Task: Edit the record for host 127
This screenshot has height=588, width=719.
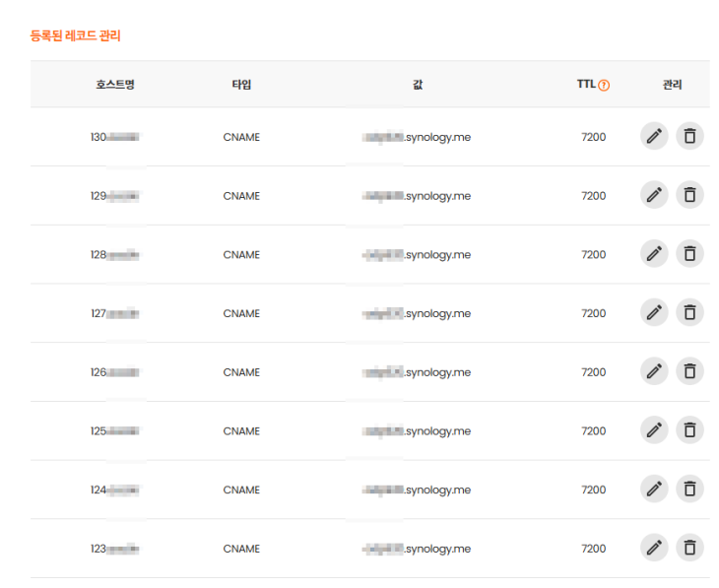Action: coord(654,312)
